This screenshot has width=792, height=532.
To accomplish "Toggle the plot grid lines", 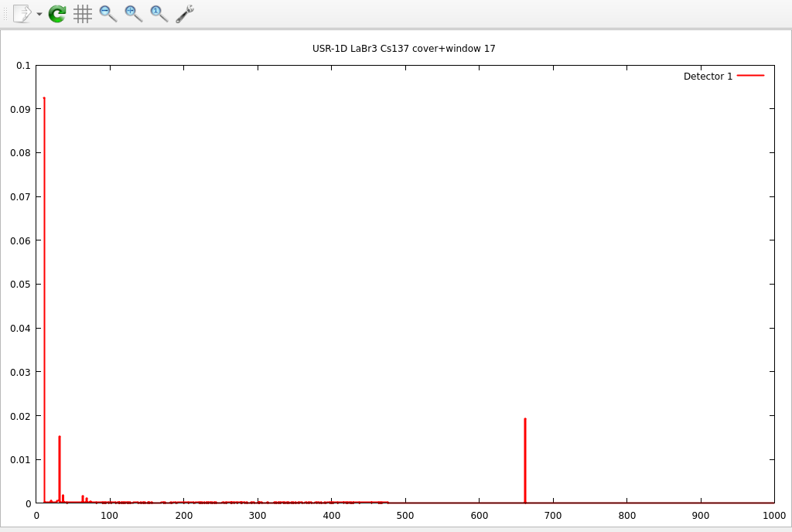I will (x=83, y=13).
